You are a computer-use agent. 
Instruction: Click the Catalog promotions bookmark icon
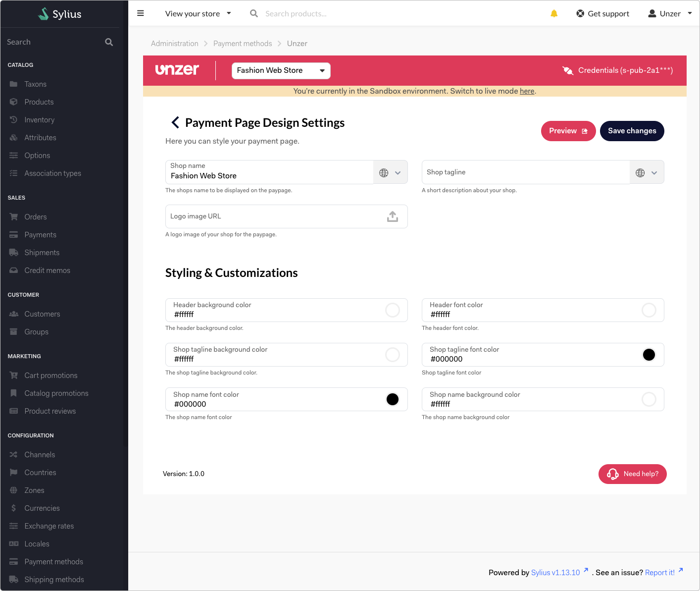point(14,393)
